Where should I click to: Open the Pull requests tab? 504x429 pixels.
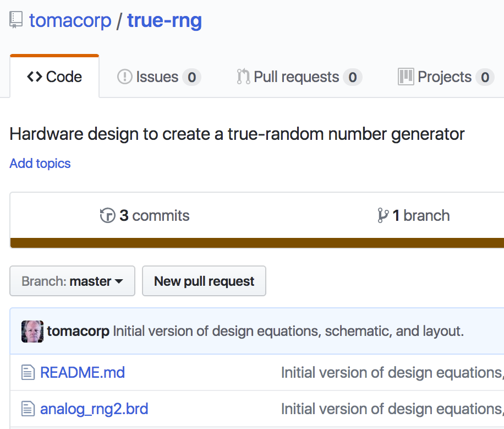coord(299,77)
